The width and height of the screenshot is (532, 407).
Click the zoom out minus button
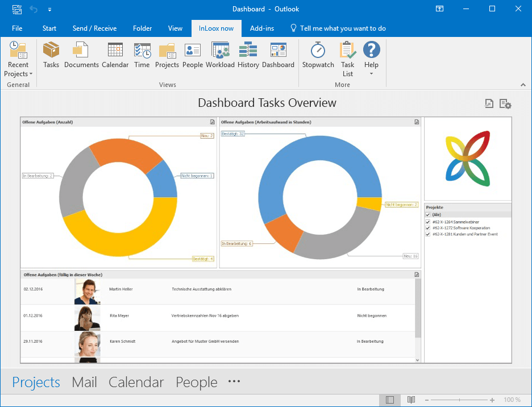pos(427,400)
